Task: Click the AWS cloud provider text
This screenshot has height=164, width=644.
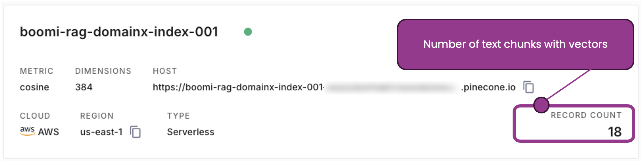Action: [x=48, y=132]
